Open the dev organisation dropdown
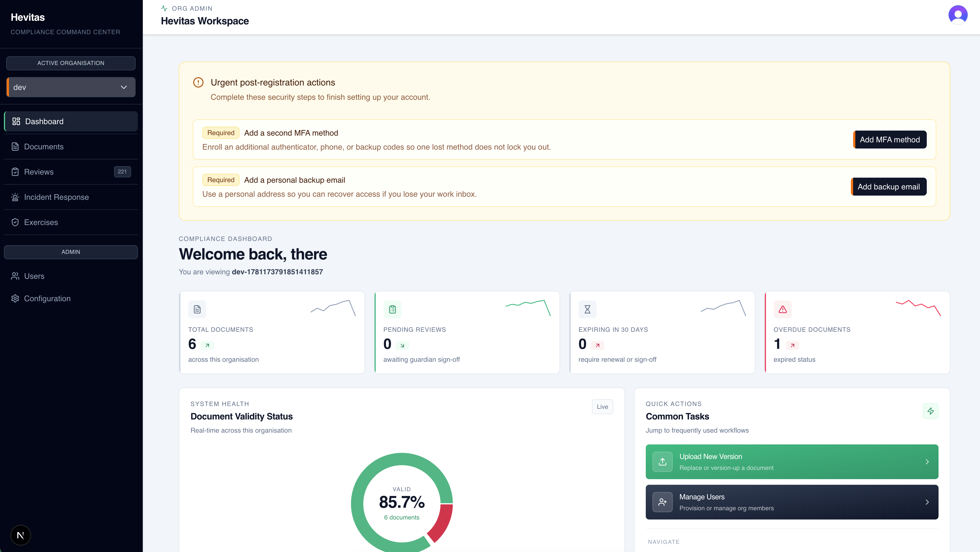Image resolution: width=980 pixels, height=552 pixels. [x=71, y=87]
